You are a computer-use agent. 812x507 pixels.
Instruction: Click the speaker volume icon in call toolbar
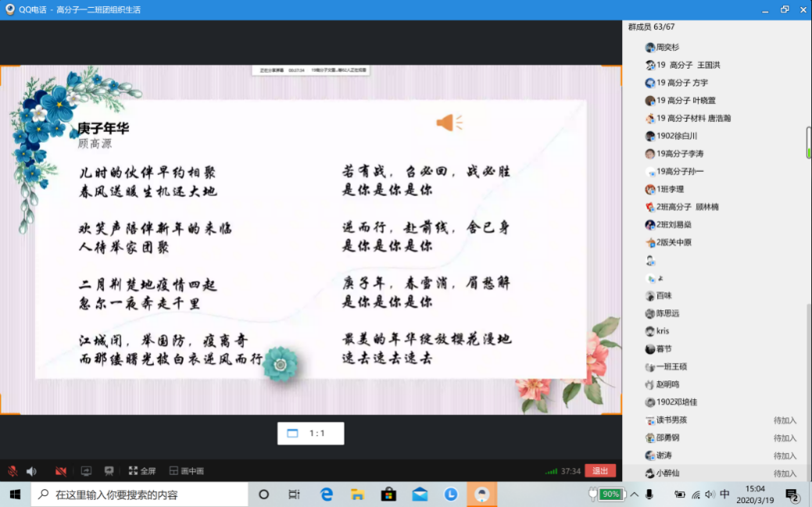pyautogui.click(x=32, y=471)
